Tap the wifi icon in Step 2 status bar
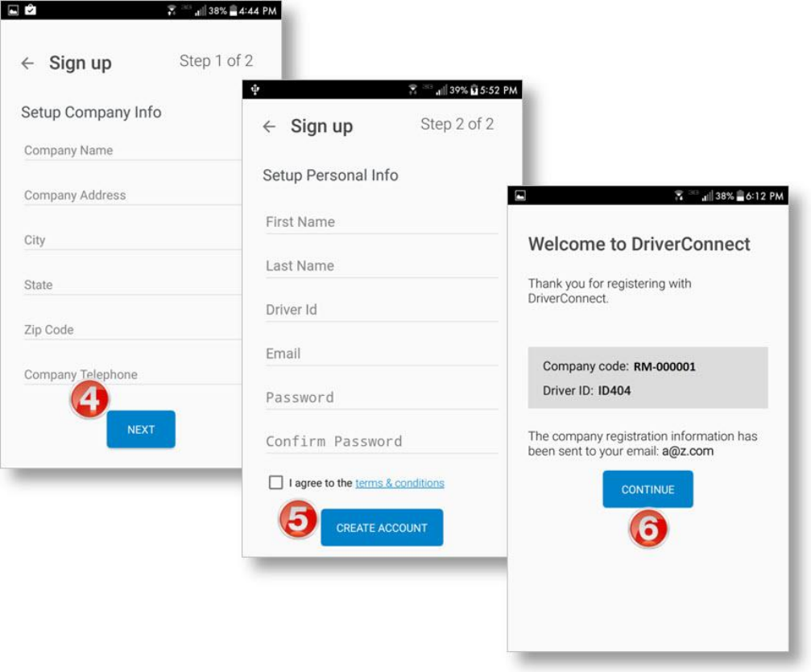 tap(412, 89)
